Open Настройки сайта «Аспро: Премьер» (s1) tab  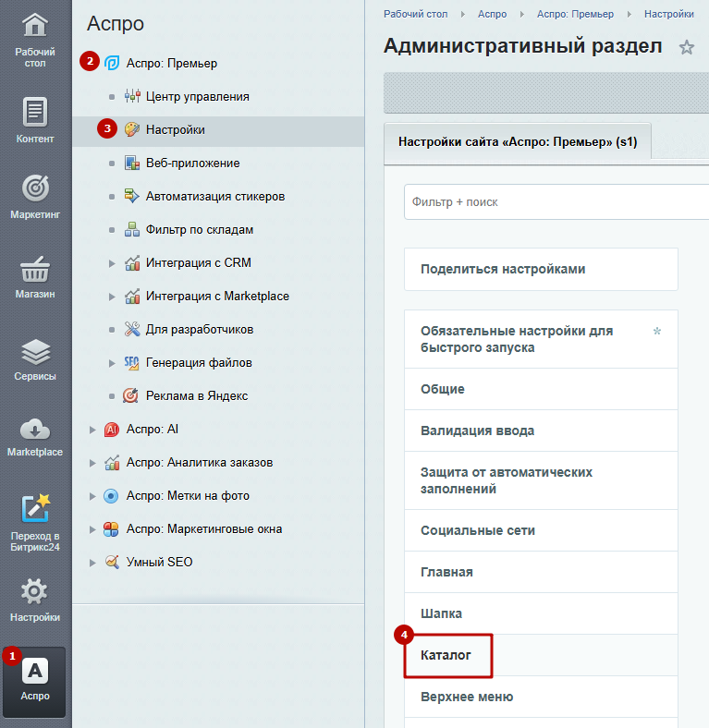coord(518,141)
